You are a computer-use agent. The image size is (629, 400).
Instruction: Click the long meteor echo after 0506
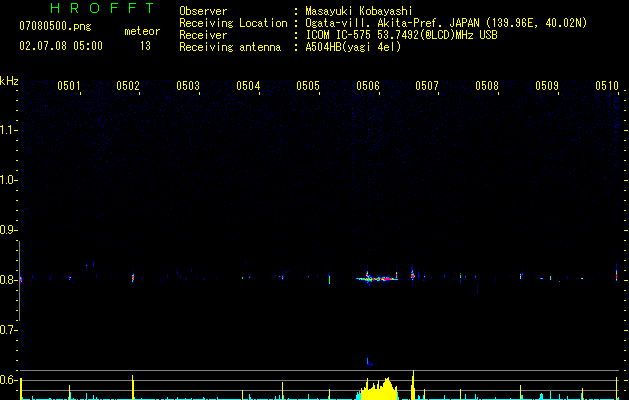[377, 278]
